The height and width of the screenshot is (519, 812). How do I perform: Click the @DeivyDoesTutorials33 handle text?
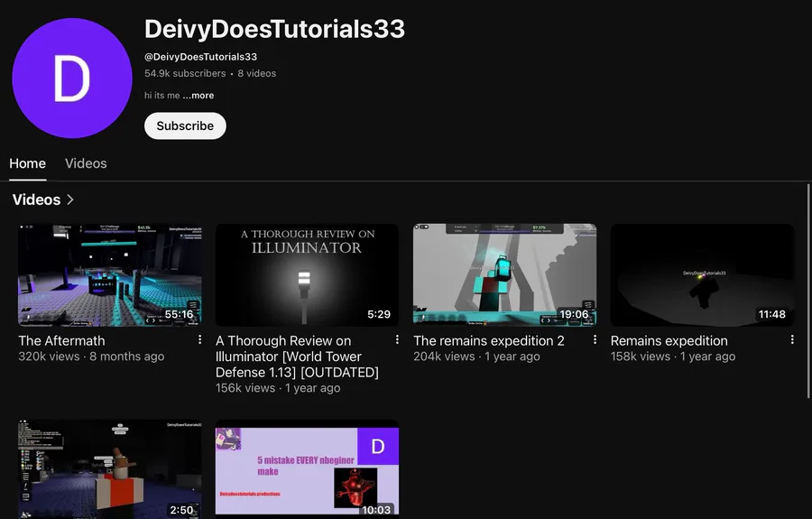pyautogui.click(x=200, y=57)
